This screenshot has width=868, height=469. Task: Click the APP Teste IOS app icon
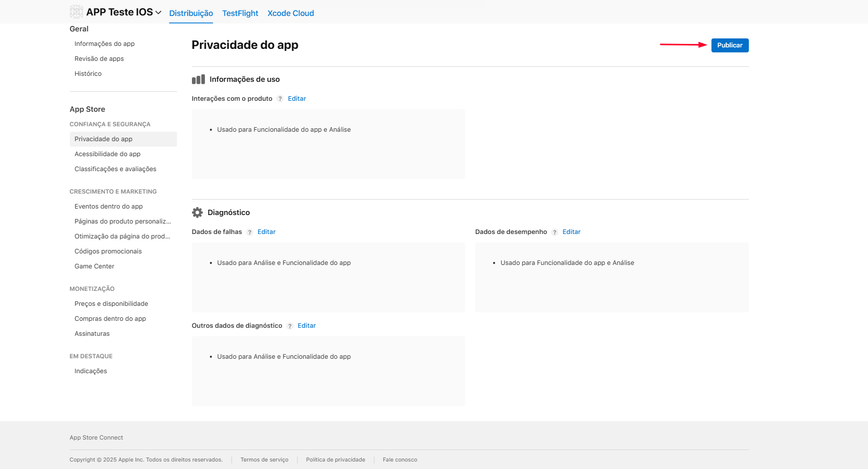tap(76, 12)
